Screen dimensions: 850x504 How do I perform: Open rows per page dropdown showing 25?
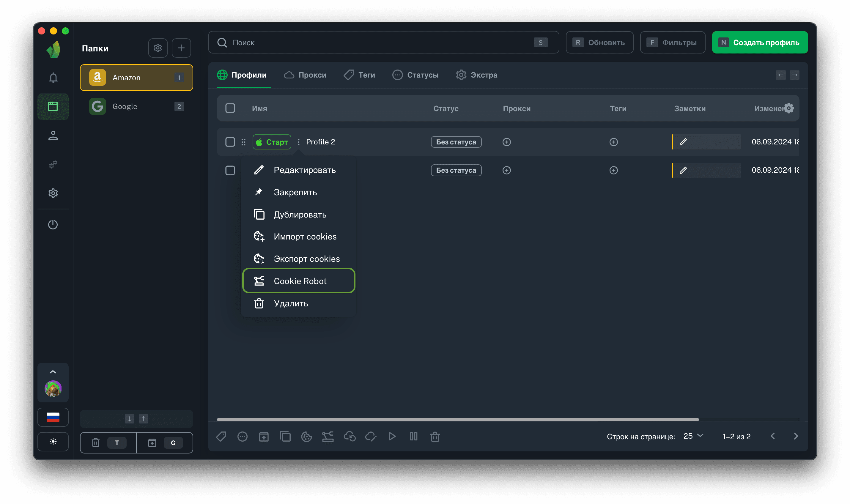pyautogui.click(x=693, y=436)
